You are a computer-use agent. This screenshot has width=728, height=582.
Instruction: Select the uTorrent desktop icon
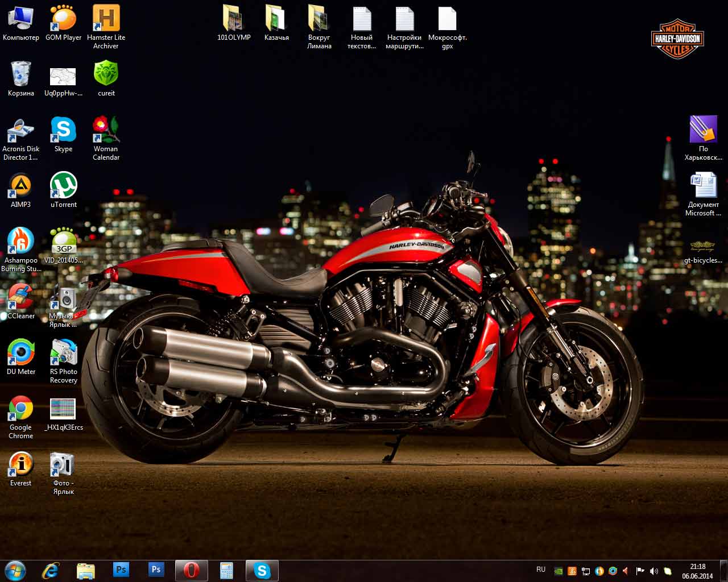(x=63, y=186)
